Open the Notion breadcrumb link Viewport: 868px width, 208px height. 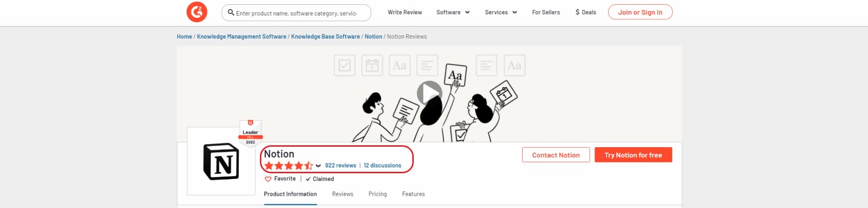pyautogui.click(x=373, y=37)
